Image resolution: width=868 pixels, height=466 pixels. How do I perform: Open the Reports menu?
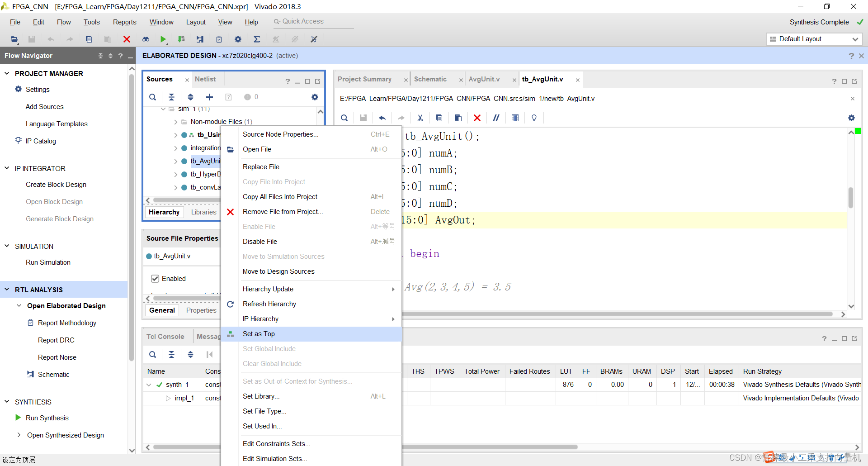pos(124,22)
